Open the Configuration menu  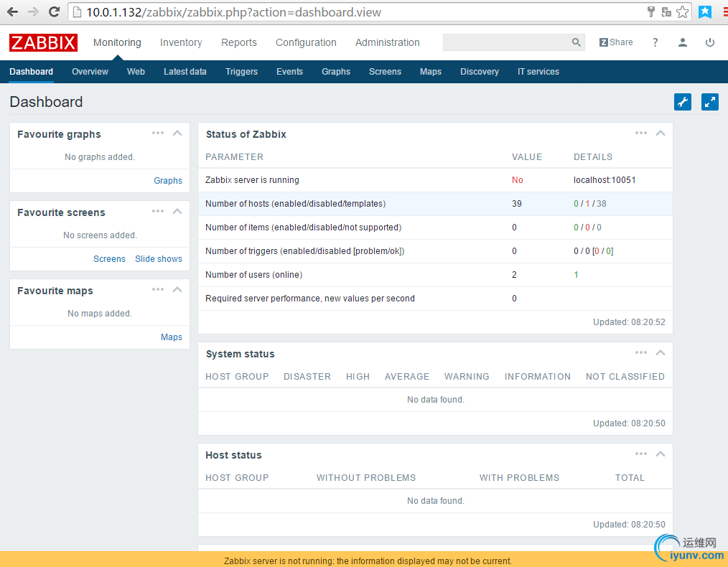click(306, 42)
